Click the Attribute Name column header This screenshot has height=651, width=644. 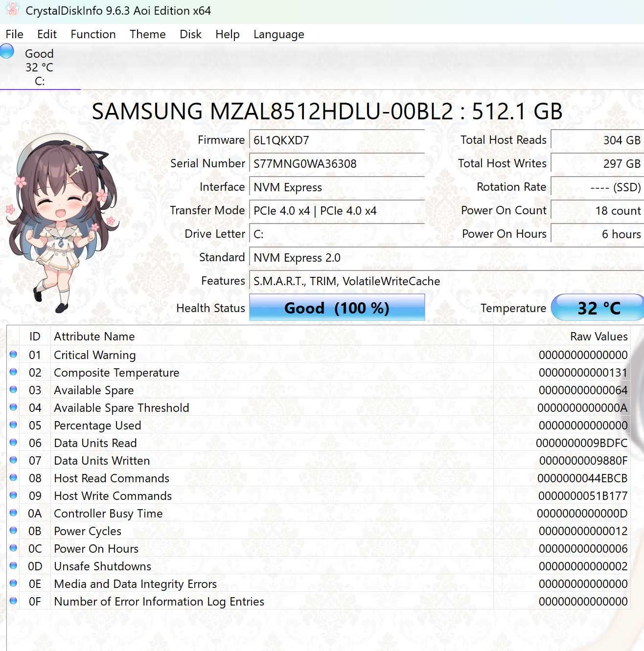[x=272, y=337]
